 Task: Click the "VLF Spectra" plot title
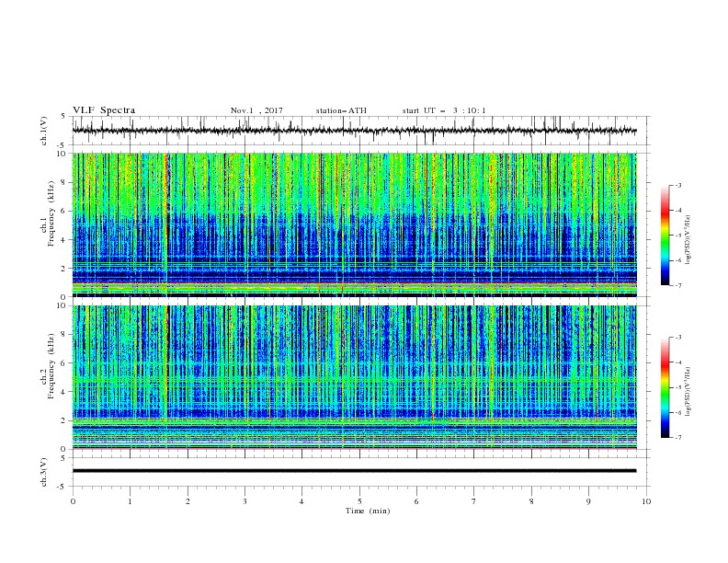(104, 110)
